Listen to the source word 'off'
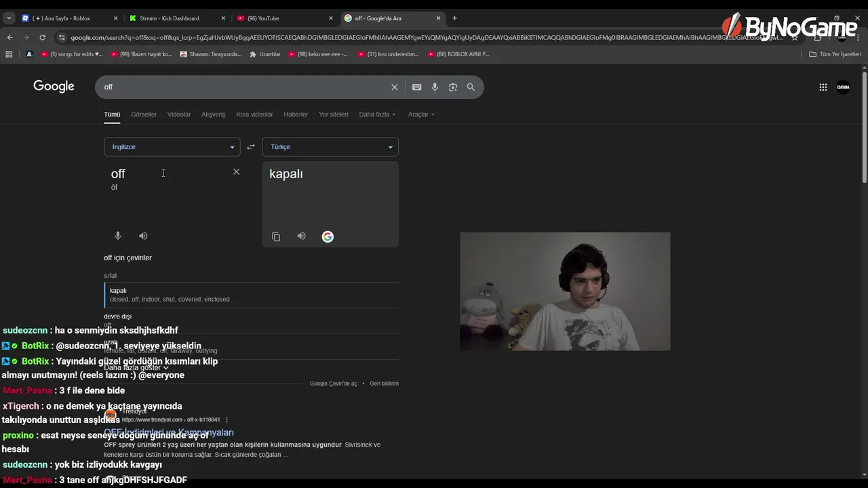 pyautogui.click(x=143, y=236)
